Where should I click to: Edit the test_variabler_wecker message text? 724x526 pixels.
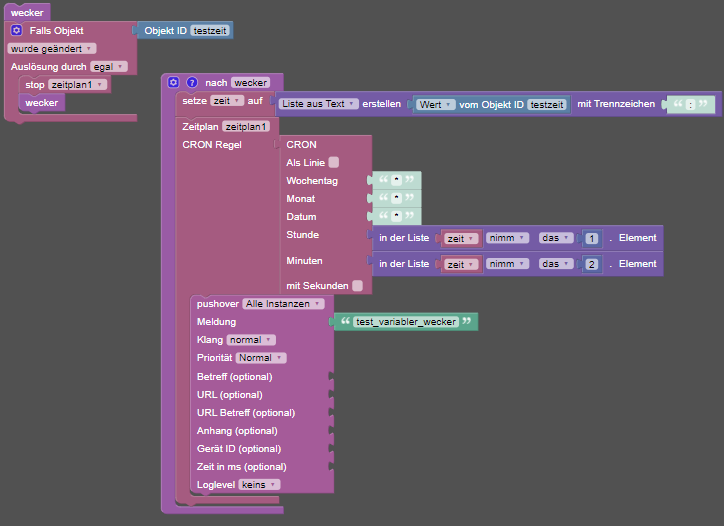406,321
